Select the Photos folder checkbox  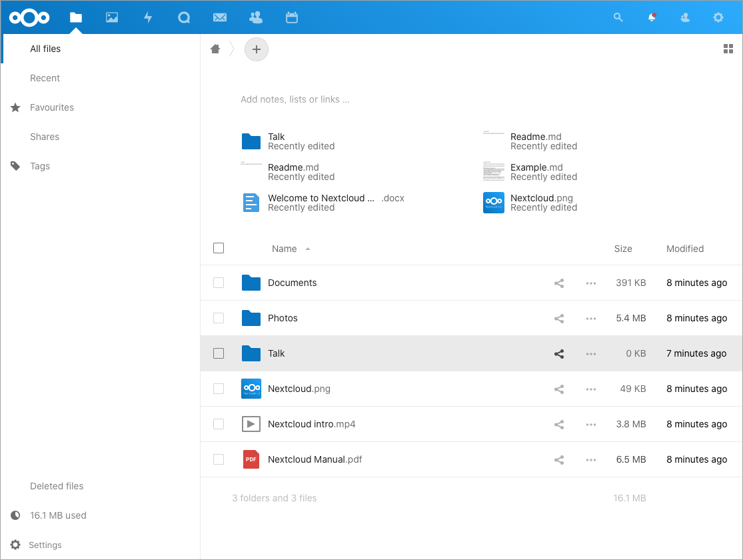point(219,318)
